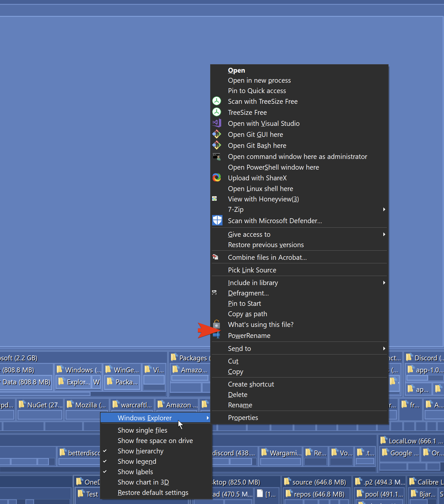The height and width of the screenshot is (504, 444).
Task: Combine files in Acrobat
Action: [x=267, y=257]
